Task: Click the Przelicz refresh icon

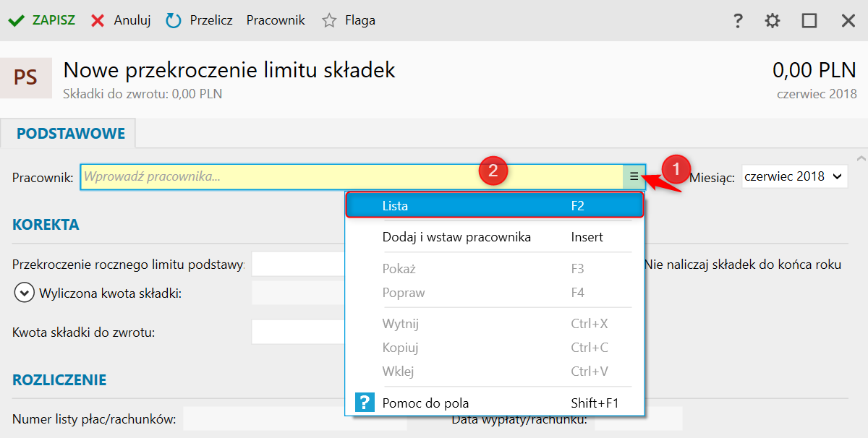Action: coord(174,20)
